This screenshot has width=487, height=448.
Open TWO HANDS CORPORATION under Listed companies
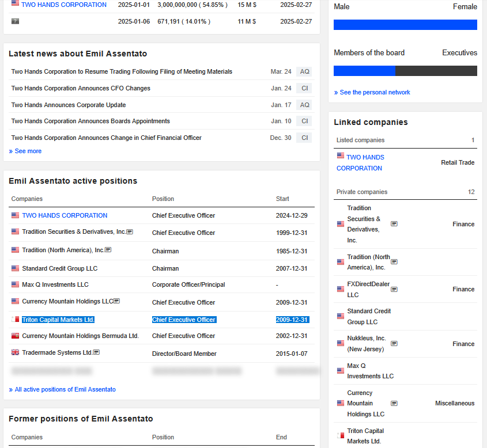pos(360,162)
